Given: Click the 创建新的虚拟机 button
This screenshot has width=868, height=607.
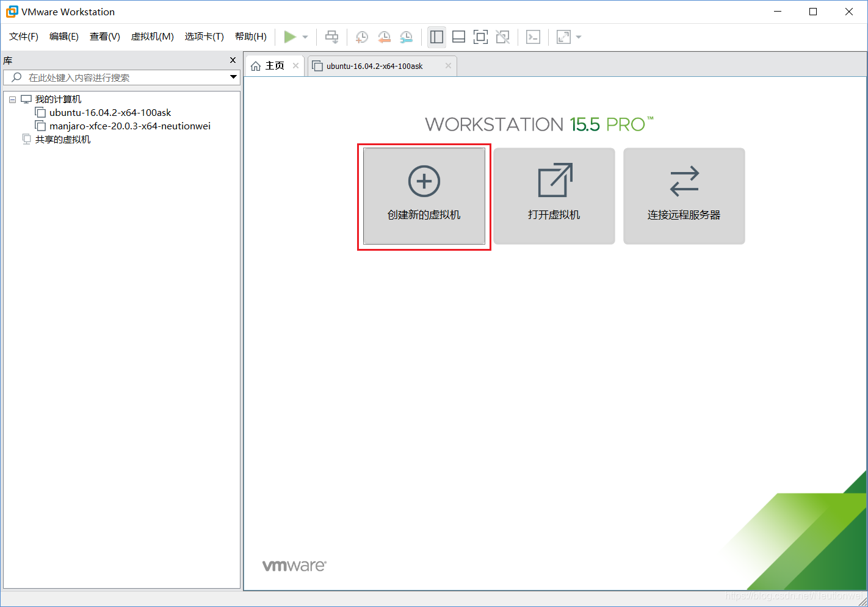Looking at the screenshot, I should (424, 196).
